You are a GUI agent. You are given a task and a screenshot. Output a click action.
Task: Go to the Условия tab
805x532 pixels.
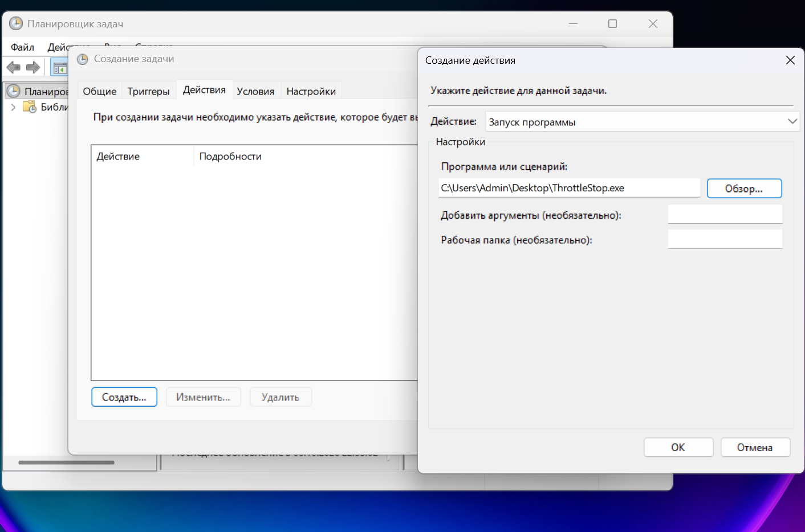point(255,91)
